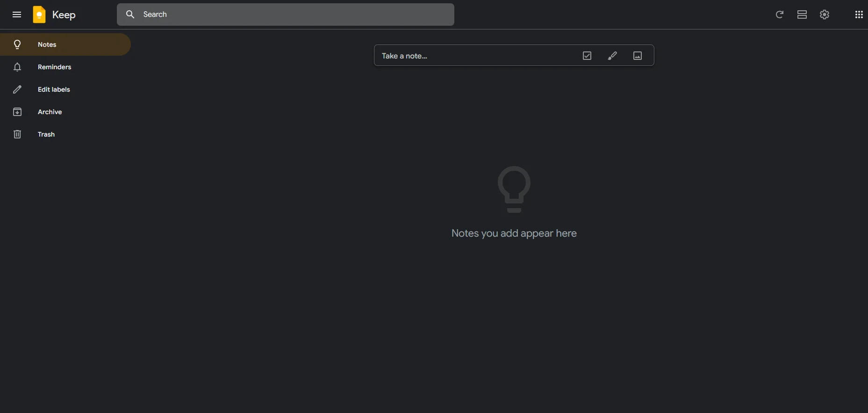Image resolution: width=868 pixels, height=413 pixels.
Task: Click the Edit labels pencil icon
Action: 17,89
